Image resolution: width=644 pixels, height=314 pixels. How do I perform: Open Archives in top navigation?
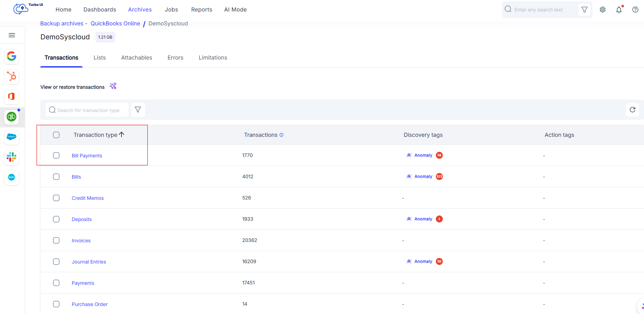[x=140, y=10]
